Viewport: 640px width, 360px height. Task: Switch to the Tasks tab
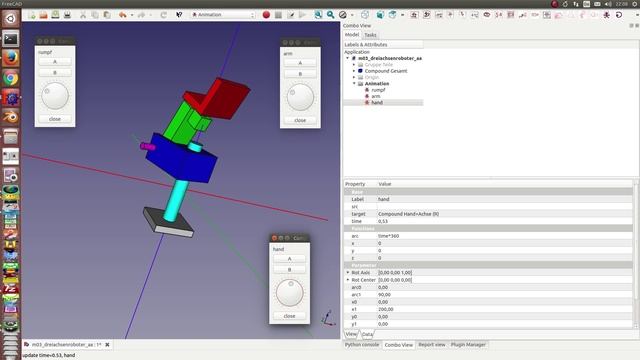(x=370, y=35)
